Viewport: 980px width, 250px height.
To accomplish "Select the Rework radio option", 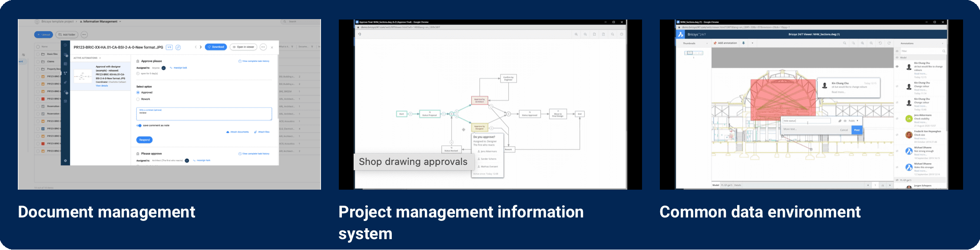I will click(138, 99).
